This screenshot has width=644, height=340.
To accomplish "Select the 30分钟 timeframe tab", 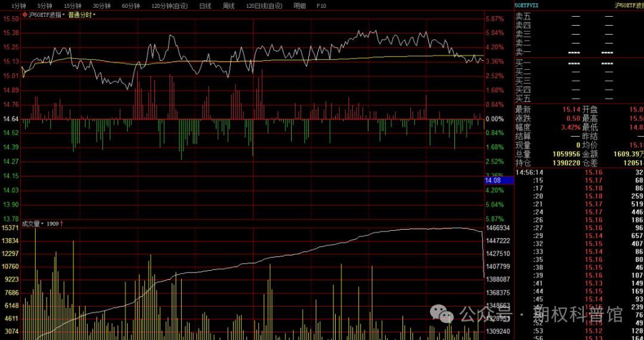I will (101, 5).
